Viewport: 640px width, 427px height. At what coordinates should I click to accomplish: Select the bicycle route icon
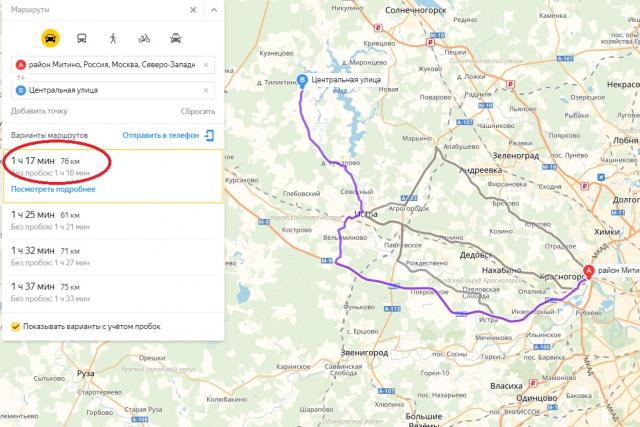(144, 39)
